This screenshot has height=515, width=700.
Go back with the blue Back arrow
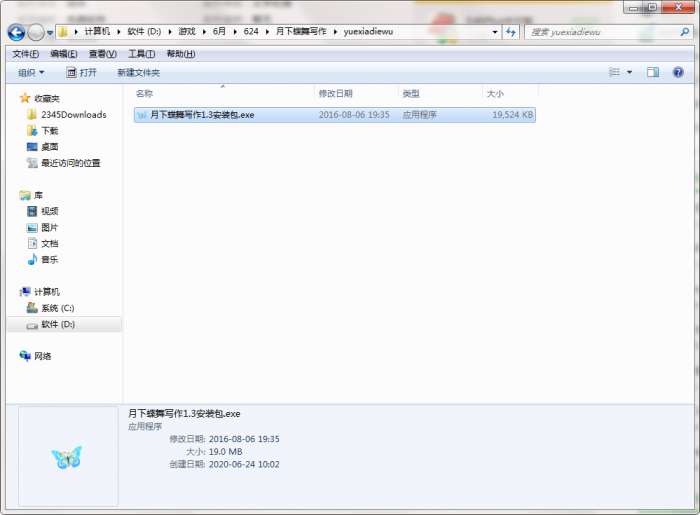(x=17, y=32)
